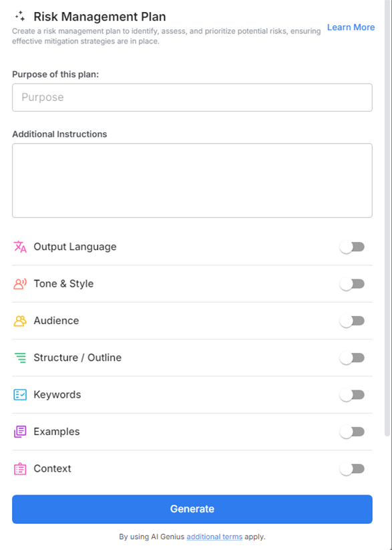Turn on the Tone & Style switch
This screenshot has width=392, height=550.
pos(352,283)
